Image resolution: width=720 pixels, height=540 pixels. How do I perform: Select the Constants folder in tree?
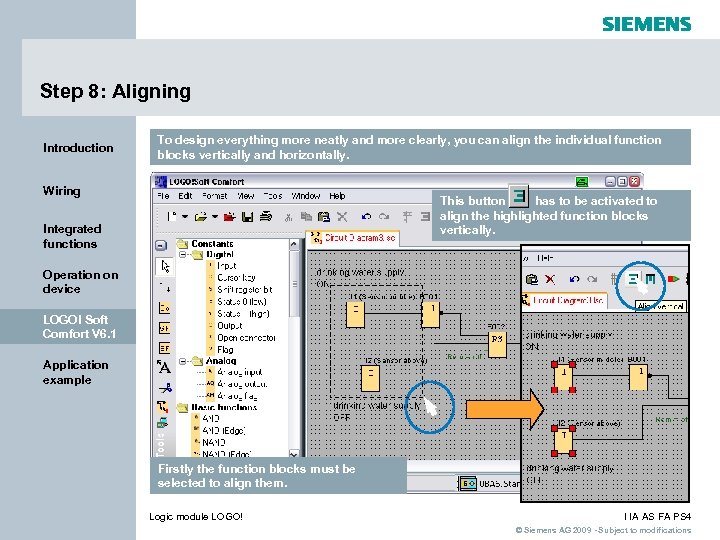(x=212, y=244)
